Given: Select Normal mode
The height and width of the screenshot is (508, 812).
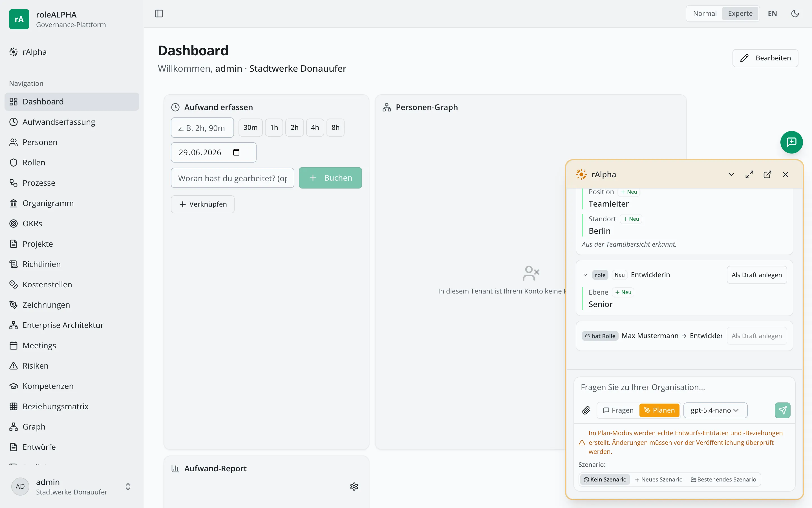Looking at the screenshot, I should (x=705, y=14).
